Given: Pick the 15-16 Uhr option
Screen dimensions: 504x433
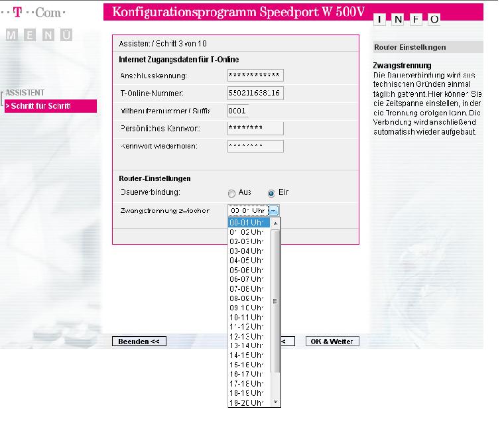Looking at the screenshot, I should pos(249,365).
